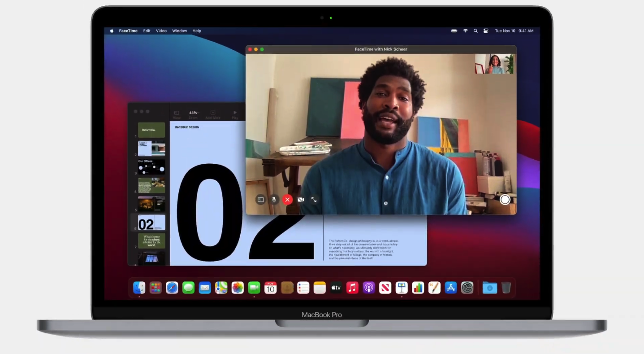Enter full screen using the expand arrows icon
The height and width of the screenshot is (354, 644).
[x=314, y=200]
